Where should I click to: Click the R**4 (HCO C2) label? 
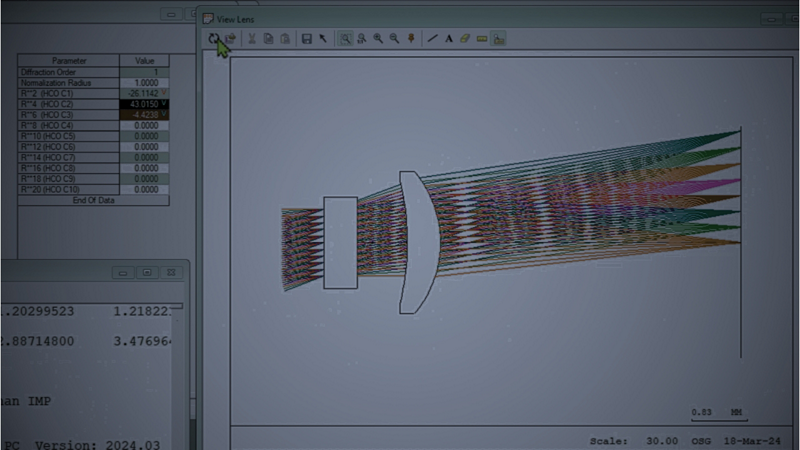(x=69, y=105)
